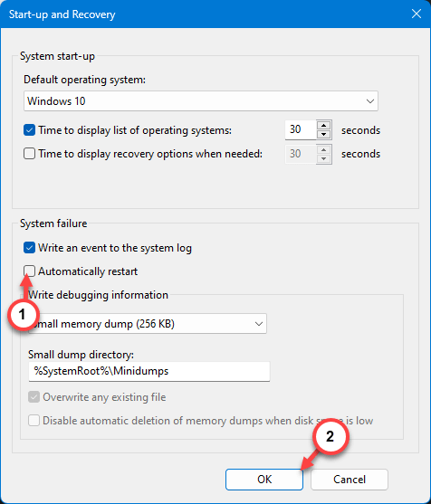Enable Time to display recovery options checkbox

point(29,154)
